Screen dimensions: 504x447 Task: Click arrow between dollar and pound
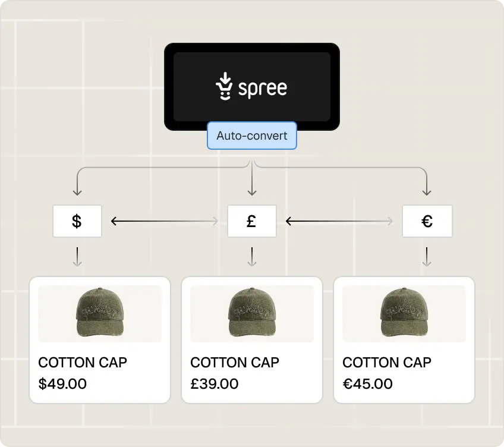pyautogui.click(x=165, y=221)
